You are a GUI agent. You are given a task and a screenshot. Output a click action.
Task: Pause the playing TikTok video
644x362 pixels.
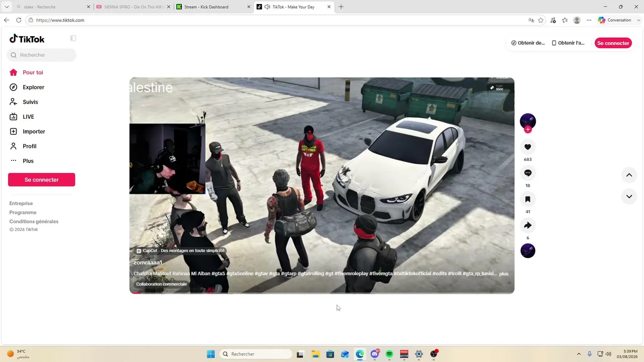click(322, 186)
